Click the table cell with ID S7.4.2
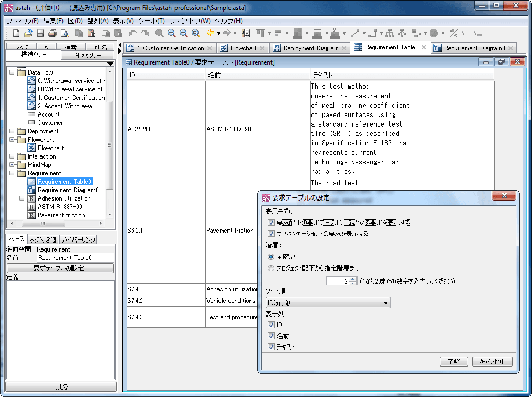 (166, 301)
